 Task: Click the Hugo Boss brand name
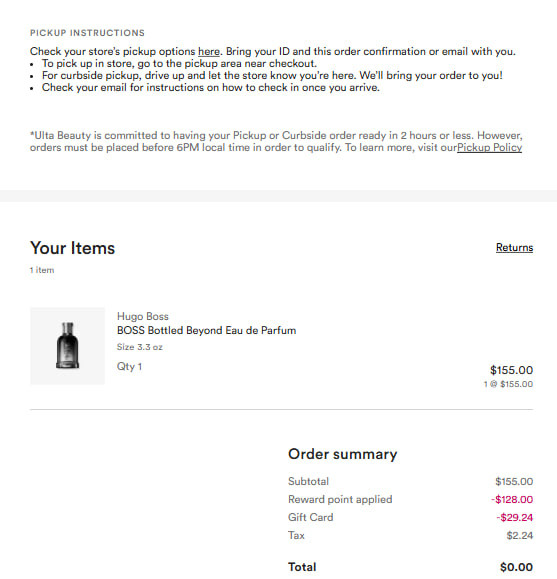(x=143, y=316)
